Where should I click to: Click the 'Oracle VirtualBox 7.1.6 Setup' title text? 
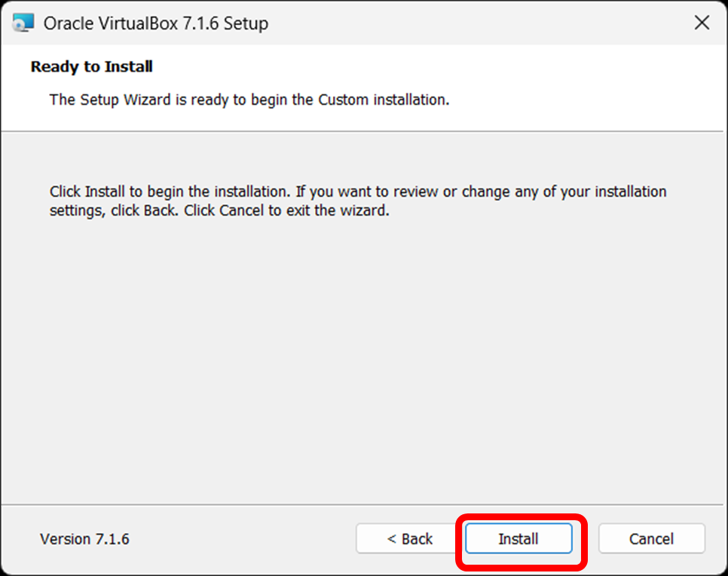coord(155,23)
